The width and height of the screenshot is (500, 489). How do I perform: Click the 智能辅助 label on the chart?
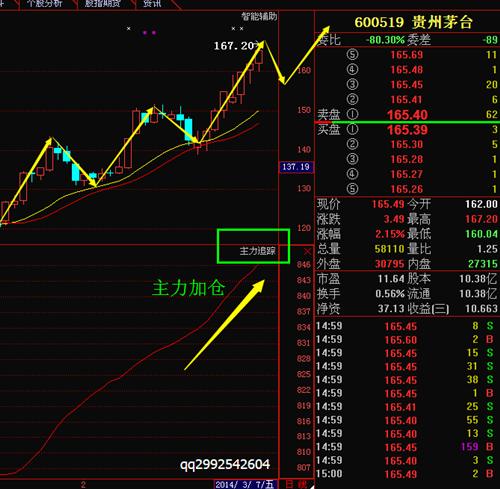pos(259,16)
